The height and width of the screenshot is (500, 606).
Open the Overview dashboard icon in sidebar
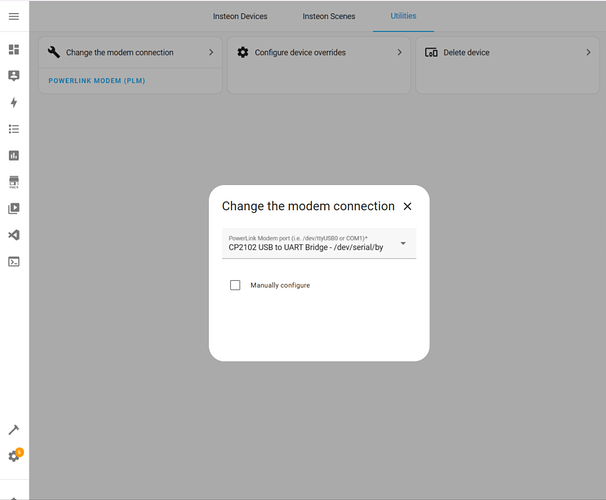(x=14, y=49)
